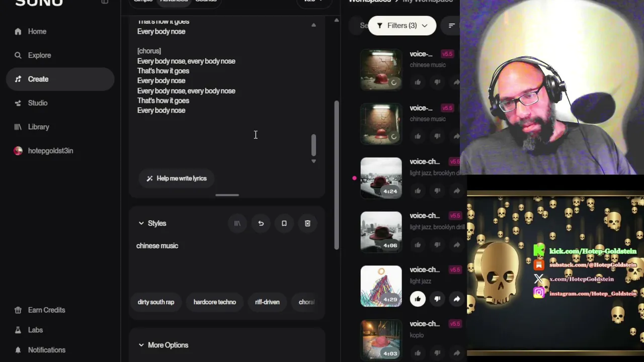The height and width of the screenshot is (362, 644).
Task: Share the koplo song
Action: click(456, 353)
